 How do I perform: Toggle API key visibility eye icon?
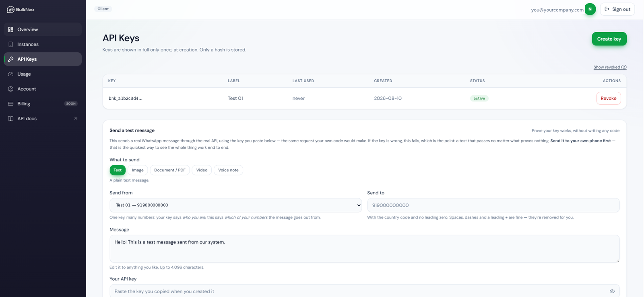click(x=612, y=291)
